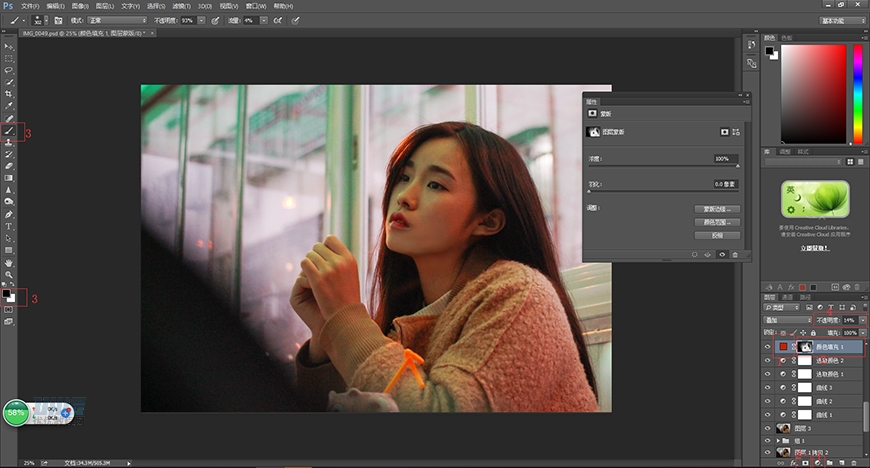
Task: Select the Zoom magnifier tool
Action: tap(9, 274)
